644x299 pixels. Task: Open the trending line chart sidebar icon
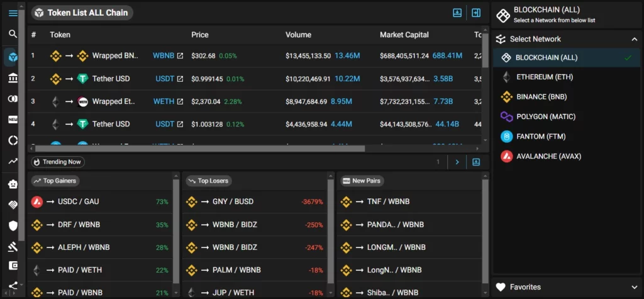[13, 162]
